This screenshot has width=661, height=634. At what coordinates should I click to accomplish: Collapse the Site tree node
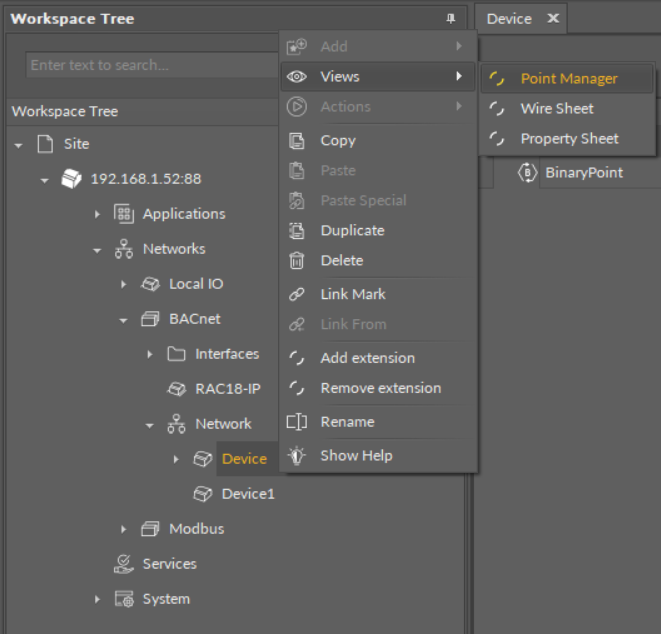pos(19,145)
